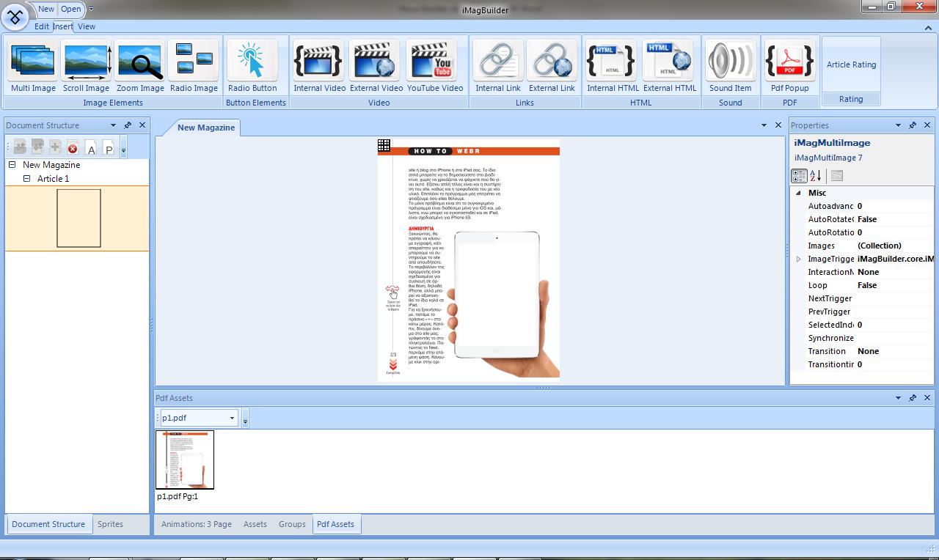This screenshot has height=560, width=939.
Task: Add an Internal Link
Action: click(x=498, y=66)
